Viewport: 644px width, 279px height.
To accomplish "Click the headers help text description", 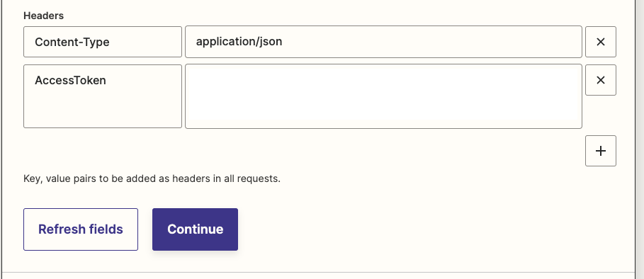I will (152, 179).
